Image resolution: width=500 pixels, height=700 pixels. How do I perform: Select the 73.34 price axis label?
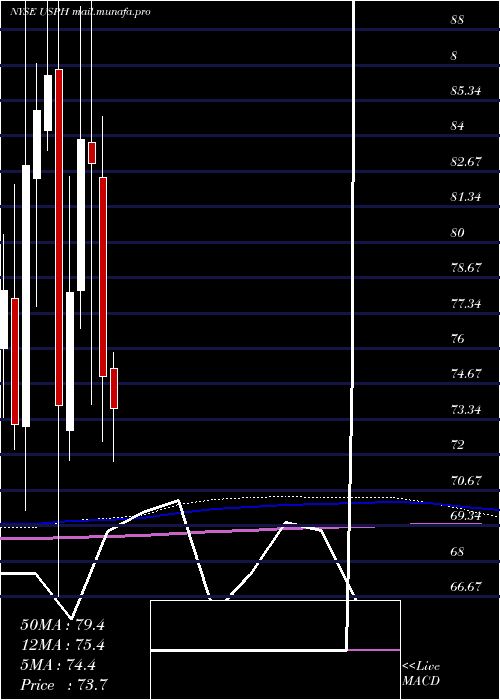point(466,409)
